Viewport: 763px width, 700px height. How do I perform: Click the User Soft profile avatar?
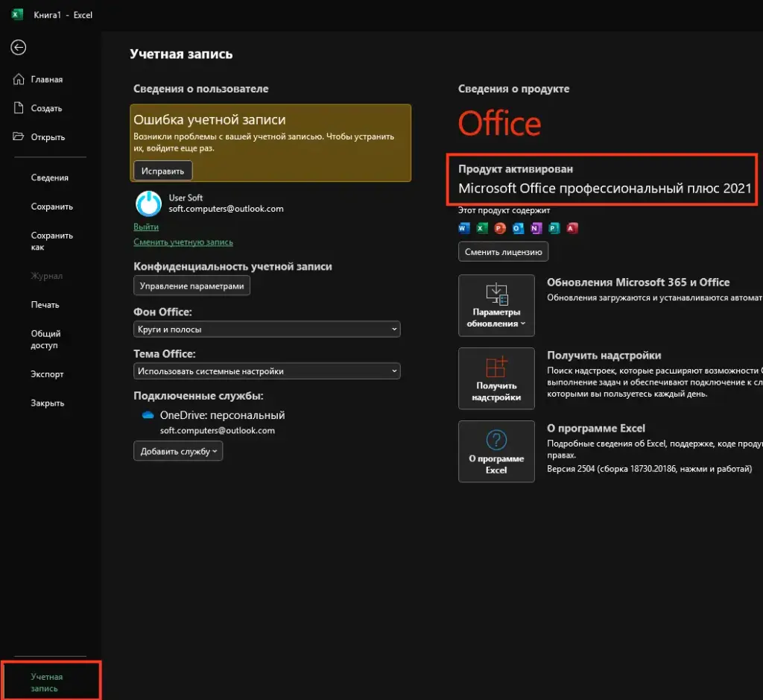(x=148, y=204)
